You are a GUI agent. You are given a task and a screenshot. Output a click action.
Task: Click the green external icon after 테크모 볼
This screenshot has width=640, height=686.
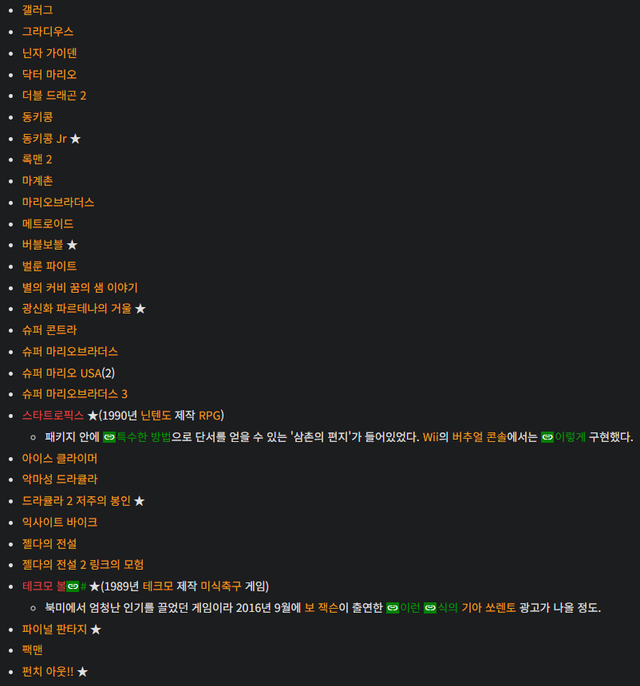(73, 586)
